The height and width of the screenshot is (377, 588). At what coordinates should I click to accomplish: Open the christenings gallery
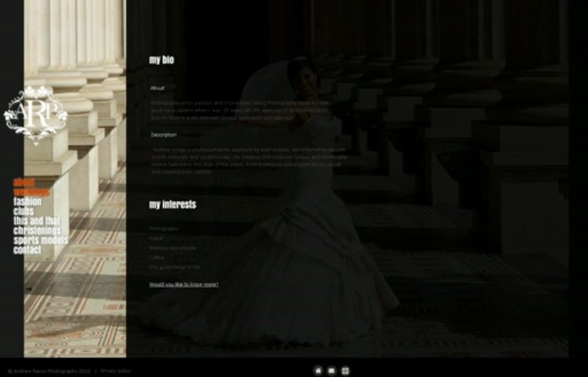(37, 230)
